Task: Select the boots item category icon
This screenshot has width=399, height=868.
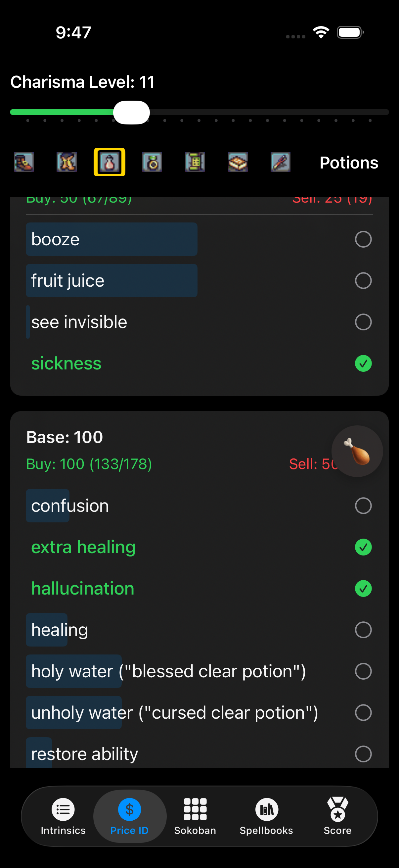Action: pyautogui.click(x=23, y=162)
